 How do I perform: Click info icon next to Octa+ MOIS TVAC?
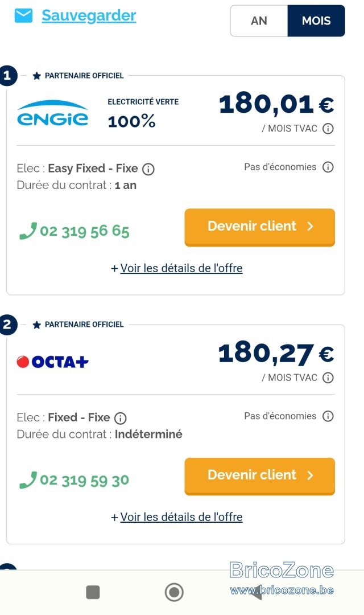pyautogui.click(x=328, y=378)
